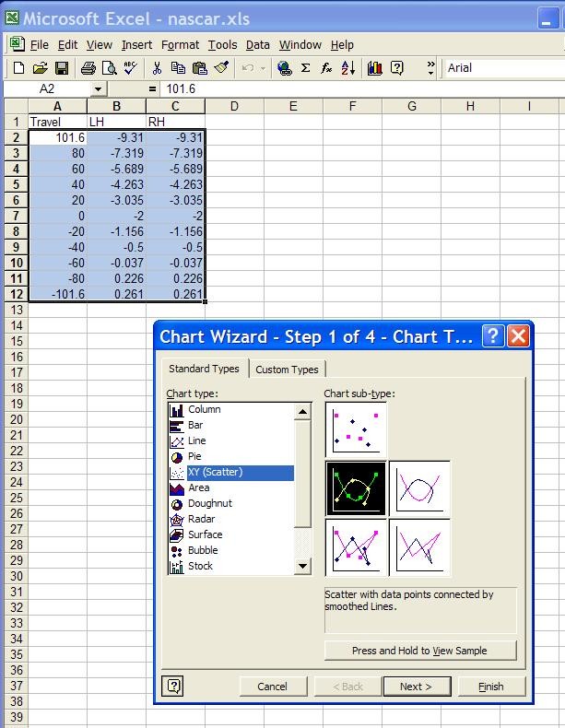Switch to the Custom Types tab
The height and width of the screenshot is (728, 565).
point(287,370)
